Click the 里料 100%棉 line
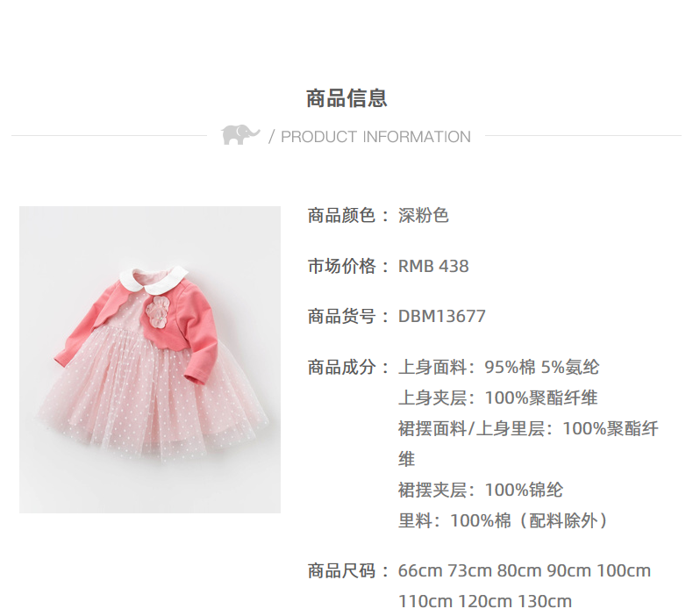The width and height of the screenshot is (693, 616). (x=504, y=520)
